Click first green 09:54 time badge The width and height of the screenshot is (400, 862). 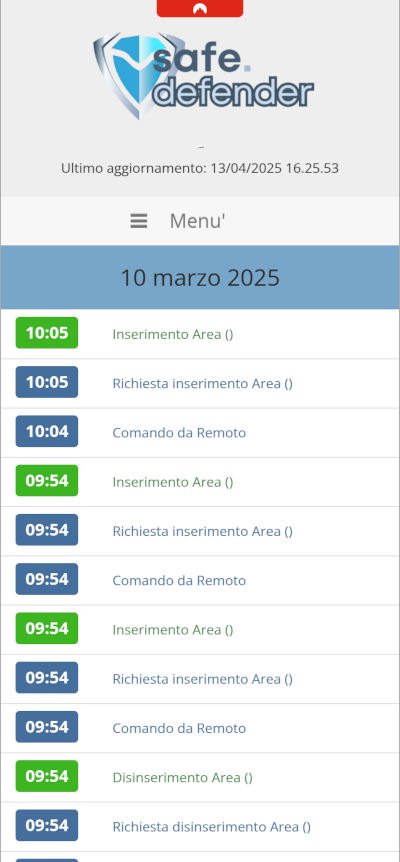click(47, 480)
